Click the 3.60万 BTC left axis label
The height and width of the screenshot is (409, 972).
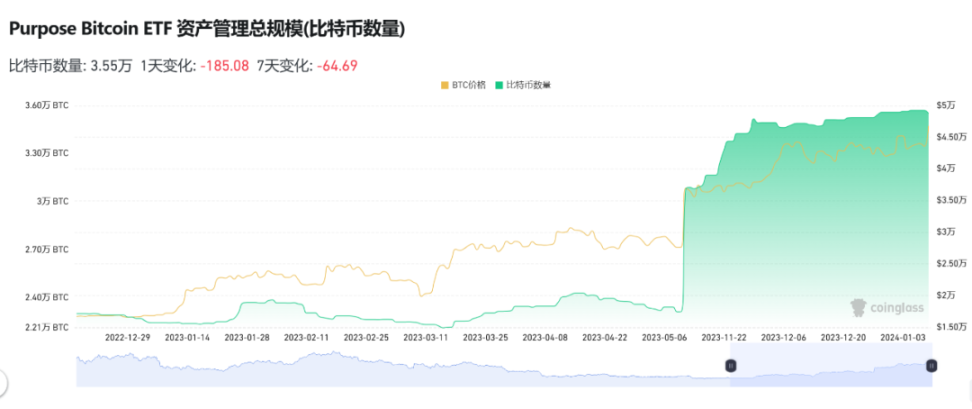46,105
